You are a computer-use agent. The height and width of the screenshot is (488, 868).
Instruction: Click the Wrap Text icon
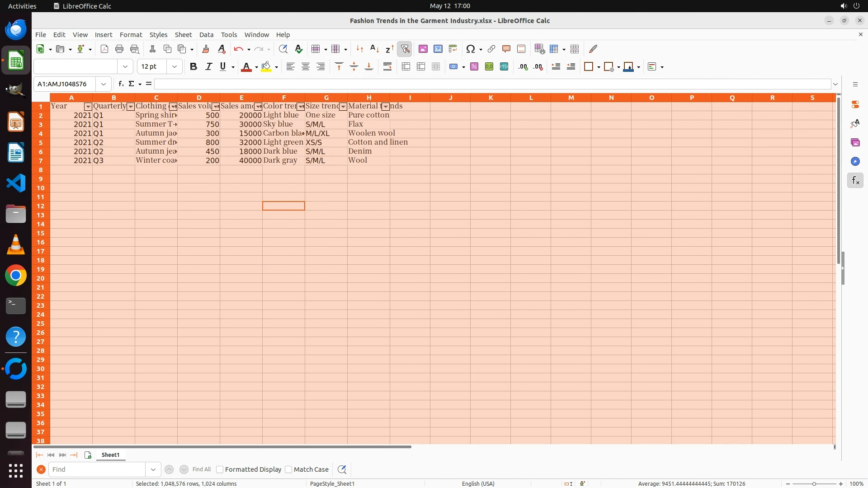pos(387,67)
